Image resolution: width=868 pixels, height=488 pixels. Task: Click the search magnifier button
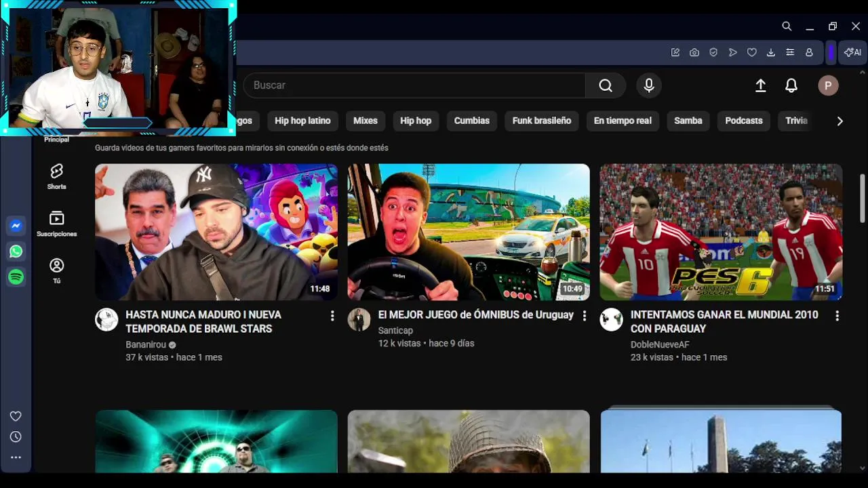606,85
